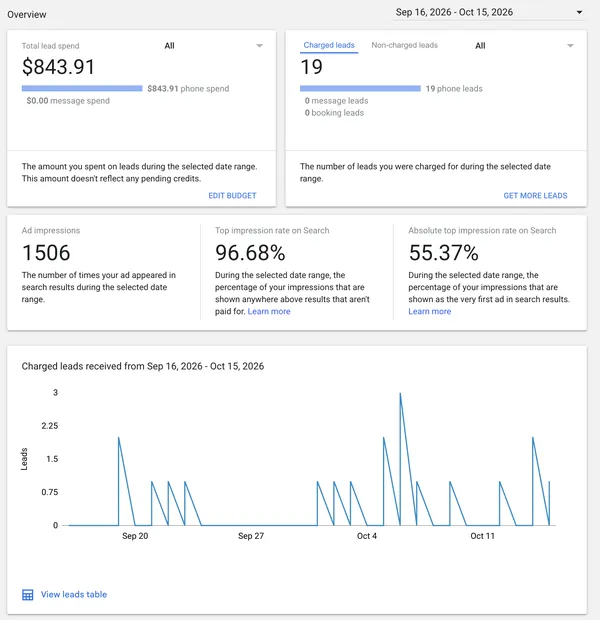
Task: Select the $843.91 total spend value
Action: 58,66
